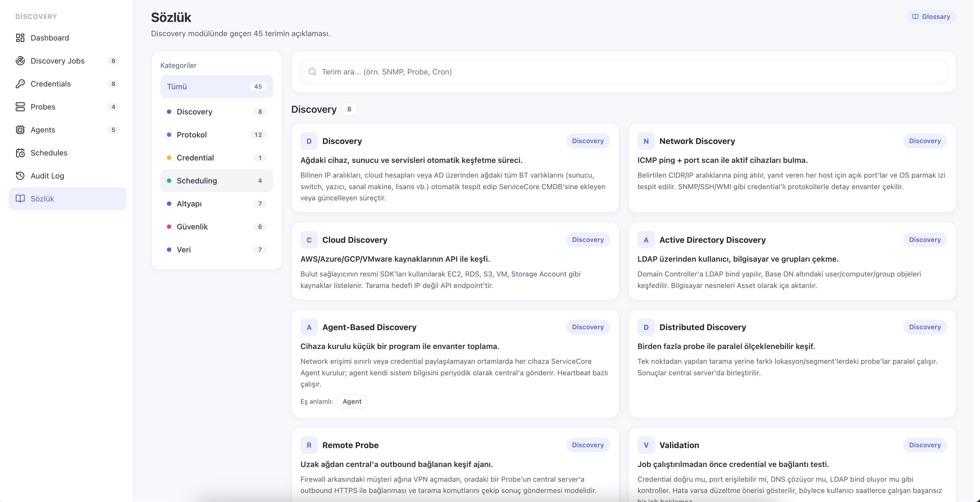Click the R letter icon on Remote Probe card
The height and width of the screenshot is (502, 980).
click(309, 445)
